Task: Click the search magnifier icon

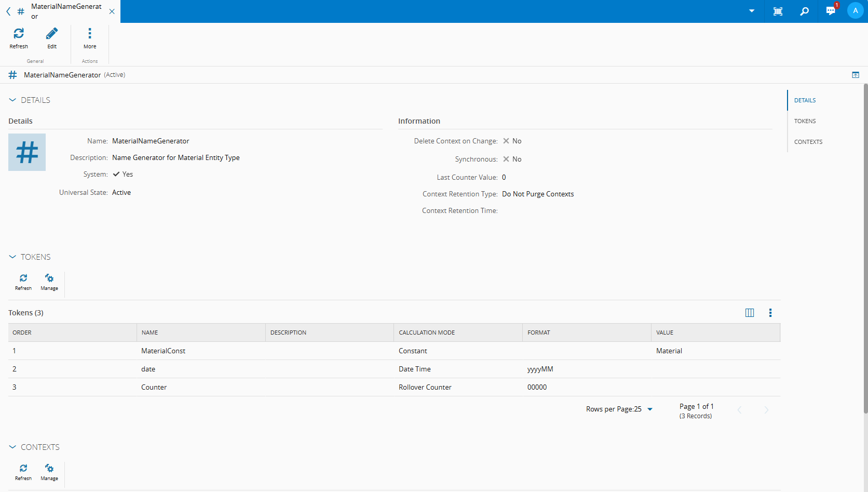Action: [804, 11]
